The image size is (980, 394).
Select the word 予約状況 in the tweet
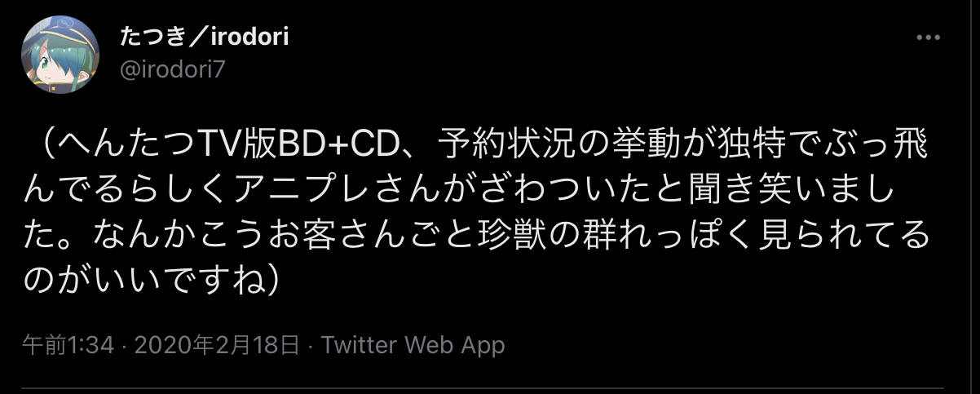(x=499, y=148)
